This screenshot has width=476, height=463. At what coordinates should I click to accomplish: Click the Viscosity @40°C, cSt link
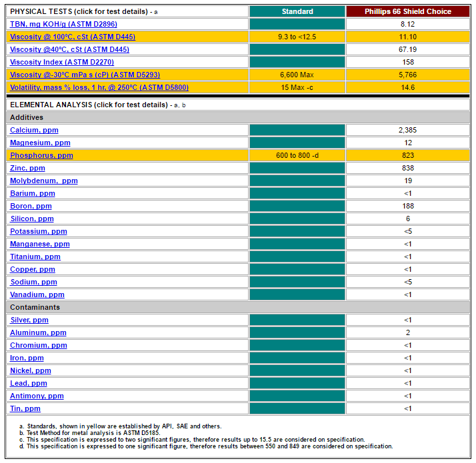tap(69, 49)
